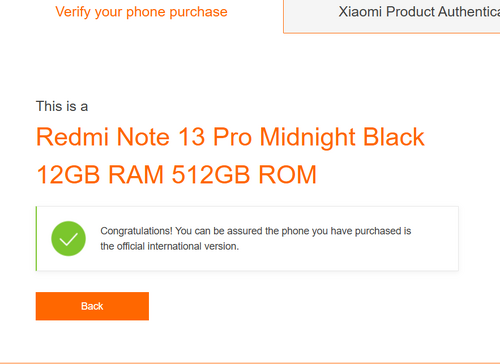Image resolution: width=500 pixels, height=364 pixels.
Task: Click "the official international version." text line
Action: coord(170,246)
